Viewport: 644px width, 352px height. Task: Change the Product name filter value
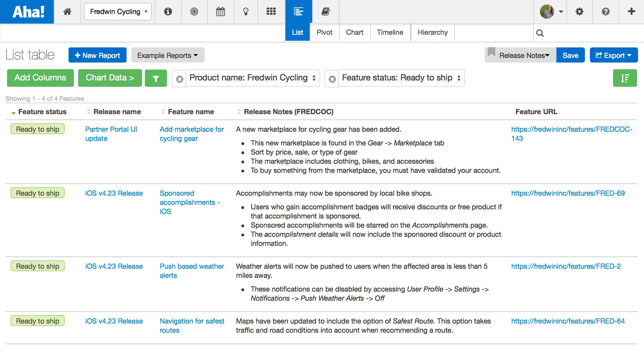[x=253, y=78]
